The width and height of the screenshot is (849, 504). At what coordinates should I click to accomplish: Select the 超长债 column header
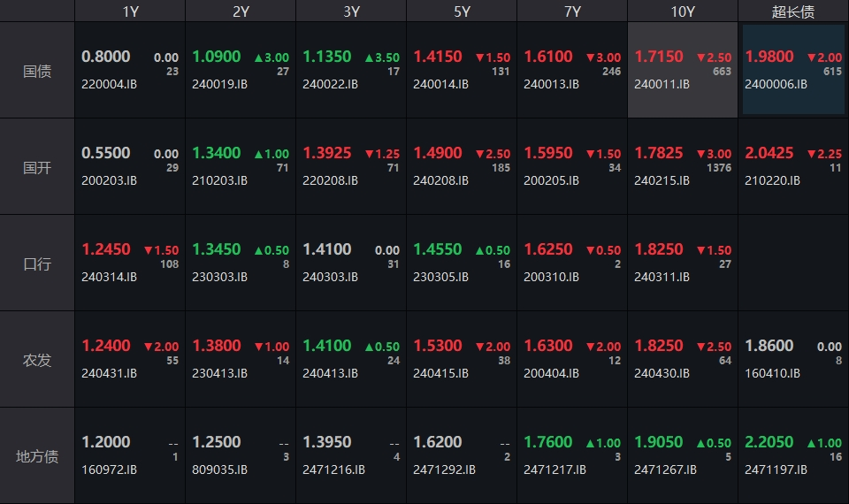coord(792,11)
